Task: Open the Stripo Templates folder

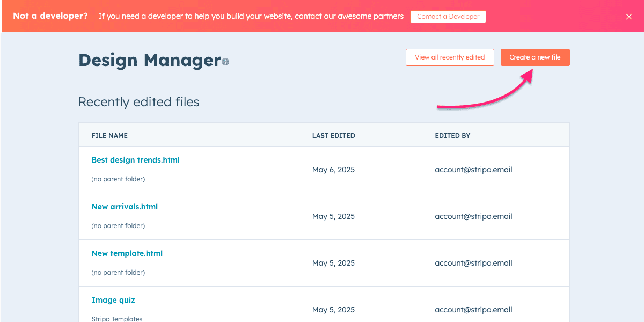Action: (117, 318)
